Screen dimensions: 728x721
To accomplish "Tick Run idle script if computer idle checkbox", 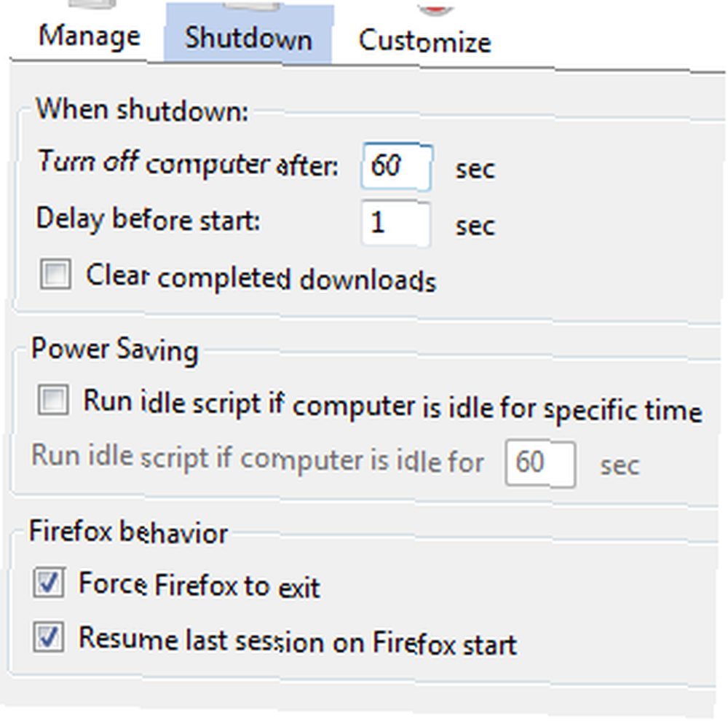I will tap(53, 400).
